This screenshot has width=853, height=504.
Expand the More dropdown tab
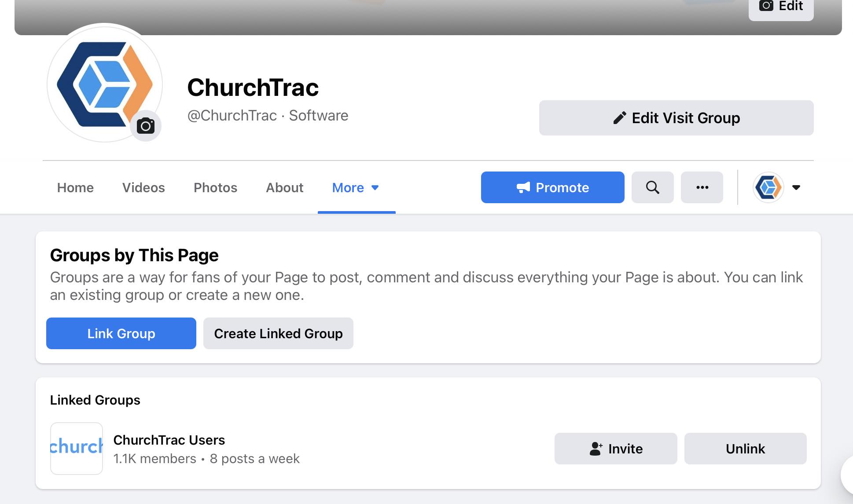(356, 187)
